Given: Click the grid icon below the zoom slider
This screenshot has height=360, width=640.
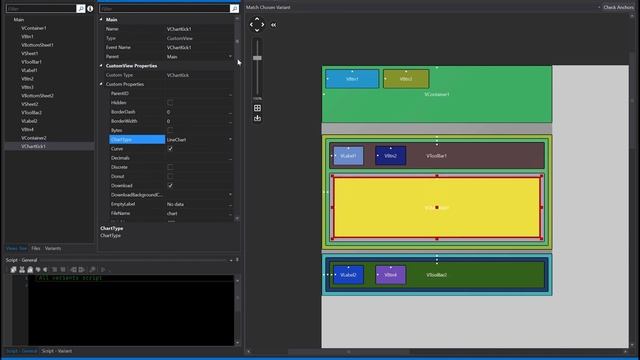Looking at the screenshot, I should tap(257, 108).
